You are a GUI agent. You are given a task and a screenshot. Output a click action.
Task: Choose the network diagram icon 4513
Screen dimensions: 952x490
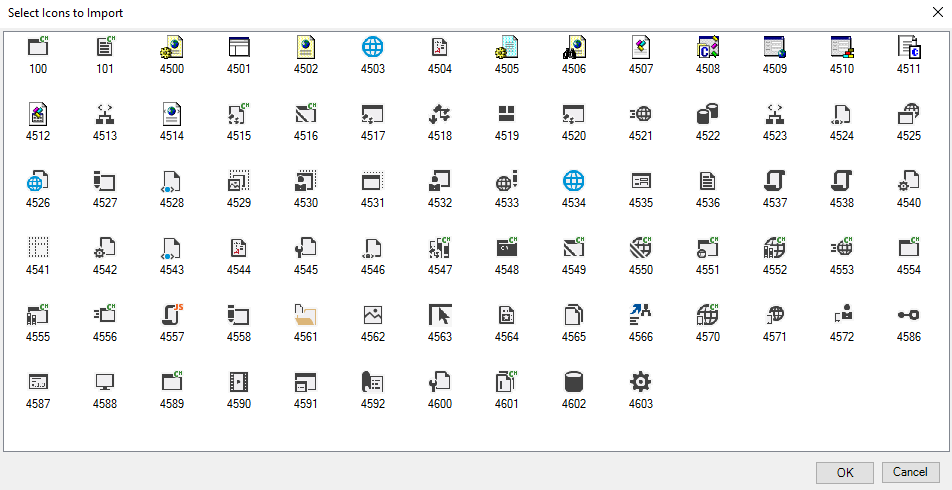point(105,114)
